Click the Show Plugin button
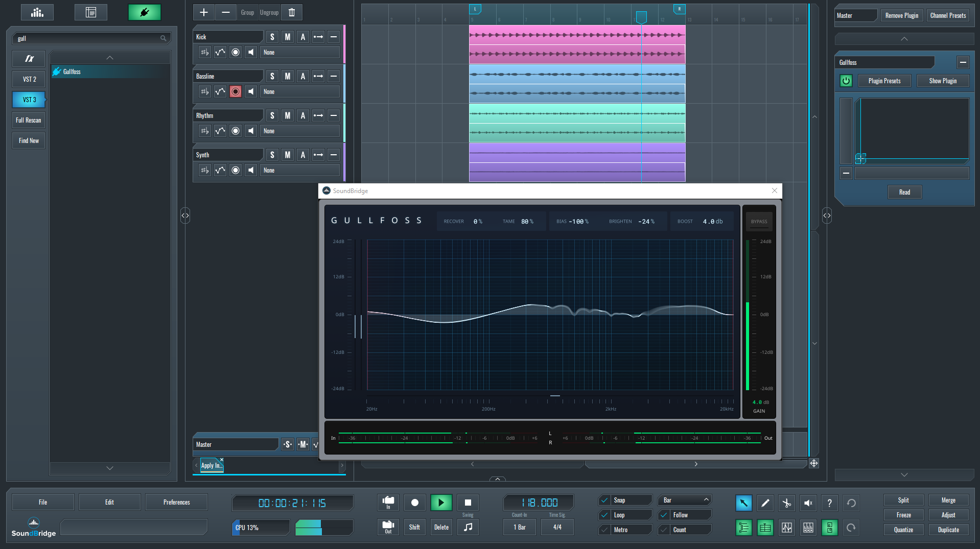980x549 pixels. tap(942, 81)
